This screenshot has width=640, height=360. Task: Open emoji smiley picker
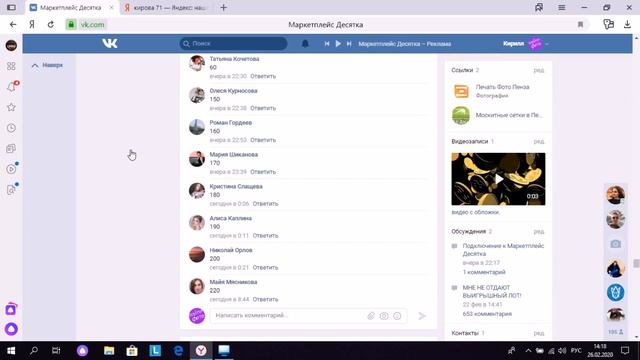(397, 316)
